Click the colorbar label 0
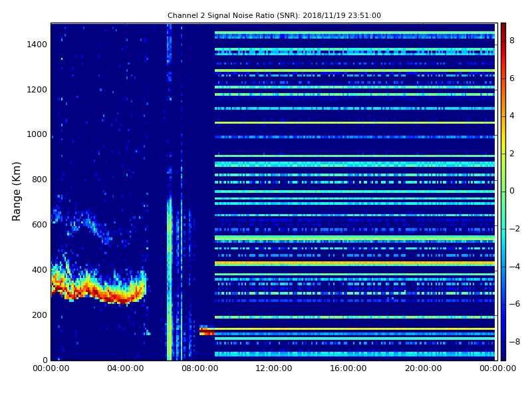 [512, 191]
